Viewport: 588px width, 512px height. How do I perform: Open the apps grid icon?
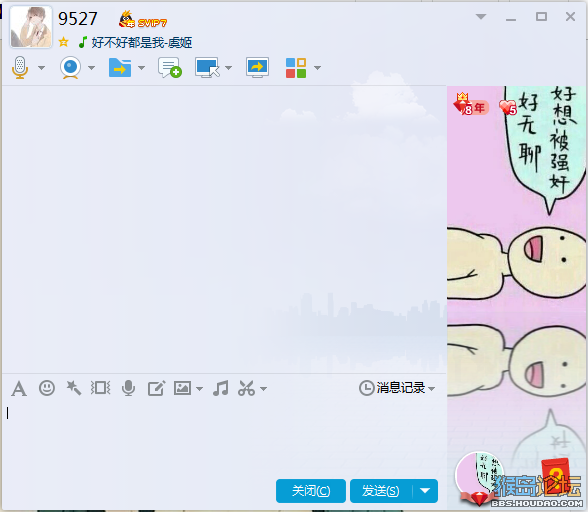[x=296, y=68]
